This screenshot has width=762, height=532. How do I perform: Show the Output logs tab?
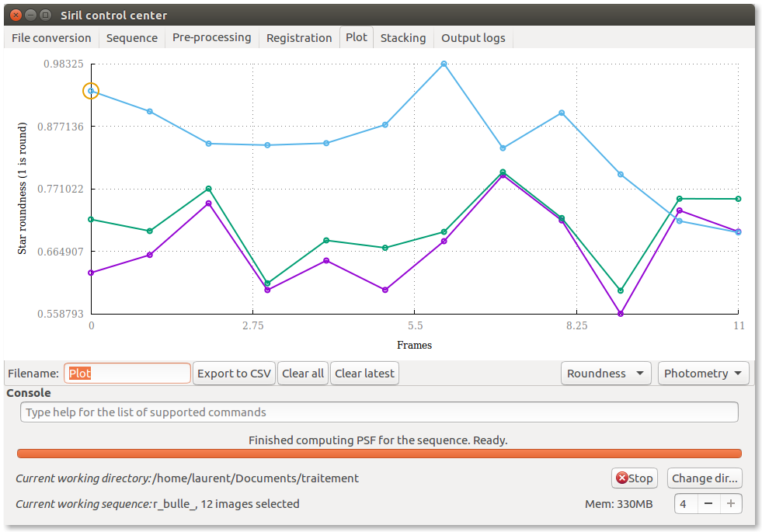click(473, 38)
